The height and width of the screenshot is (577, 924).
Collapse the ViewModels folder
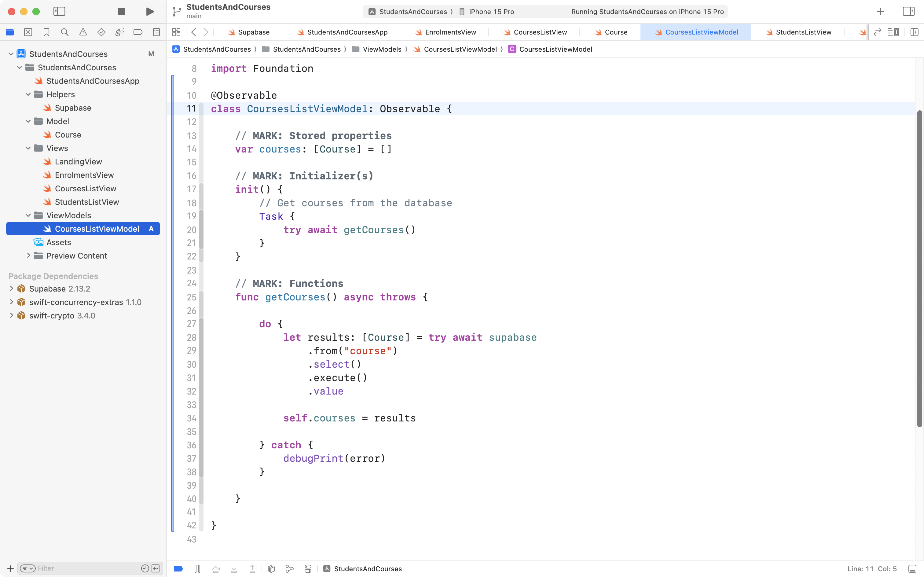click(x=28, y=215)
